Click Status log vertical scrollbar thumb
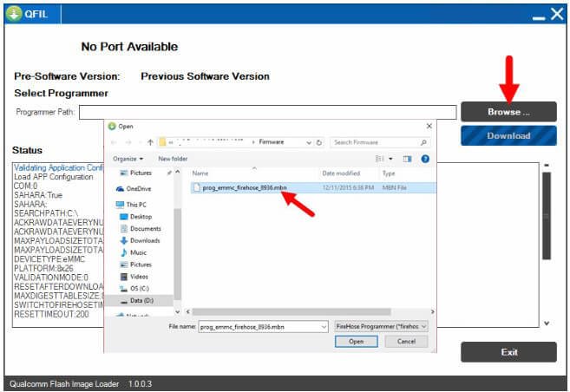 coord(547,216)
